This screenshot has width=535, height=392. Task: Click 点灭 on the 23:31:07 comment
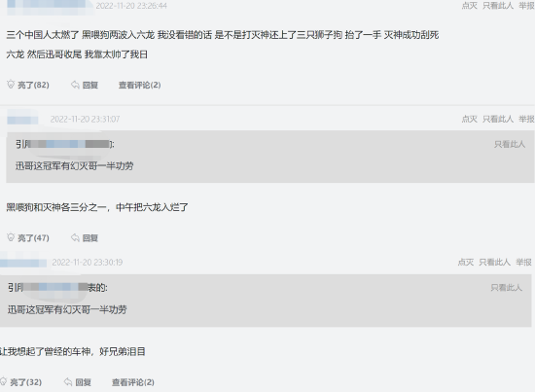pos(470,119)
